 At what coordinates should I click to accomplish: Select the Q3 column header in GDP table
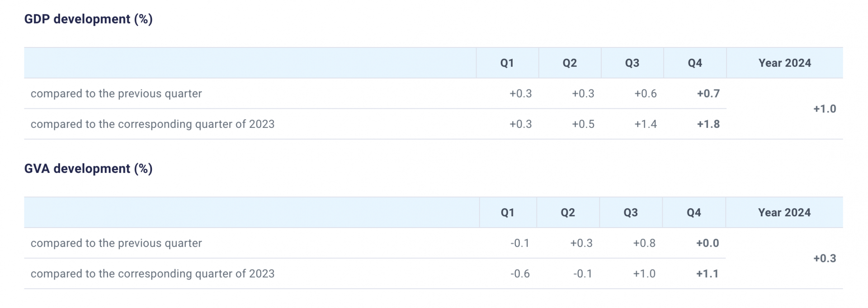click(632, 63)
